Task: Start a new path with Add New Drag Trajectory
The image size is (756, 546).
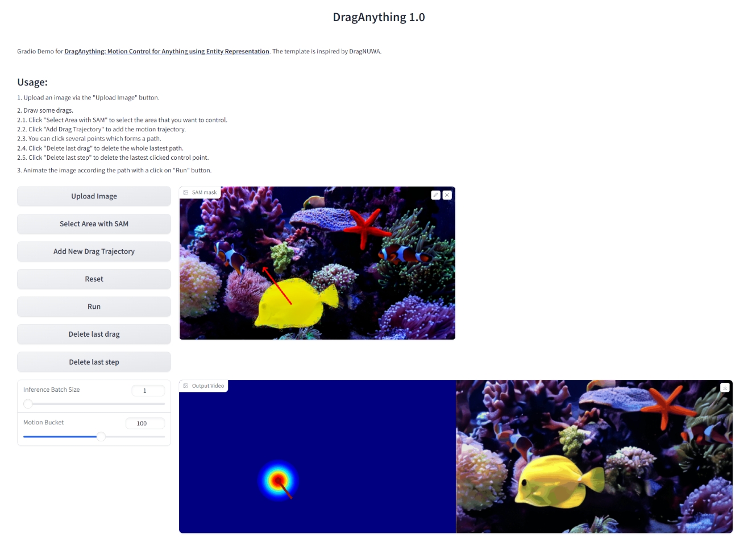Action: (x=94, y=251)
